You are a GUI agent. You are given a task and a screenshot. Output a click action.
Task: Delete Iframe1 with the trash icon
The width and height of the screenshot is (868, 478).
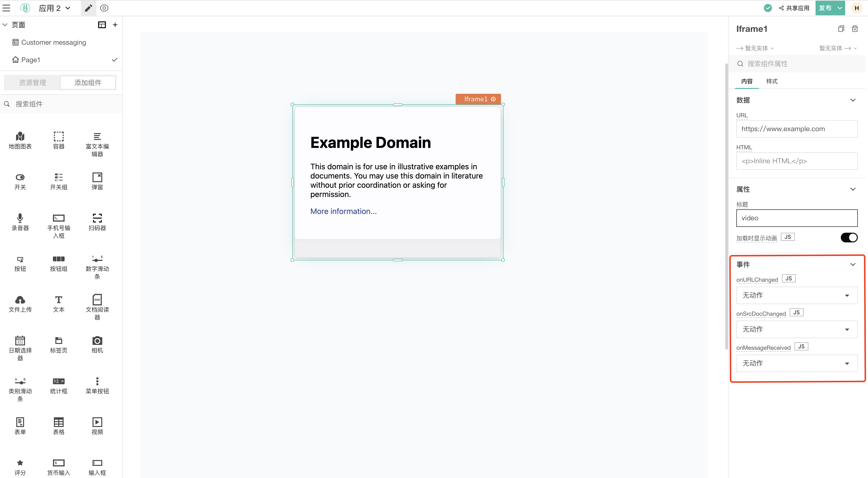855,29
